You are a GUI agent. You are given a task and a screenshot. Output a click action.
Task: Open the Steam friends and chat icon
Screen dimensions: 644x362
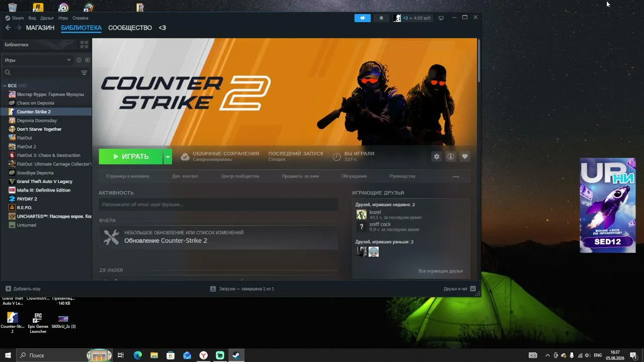click(x=473, y=289)
